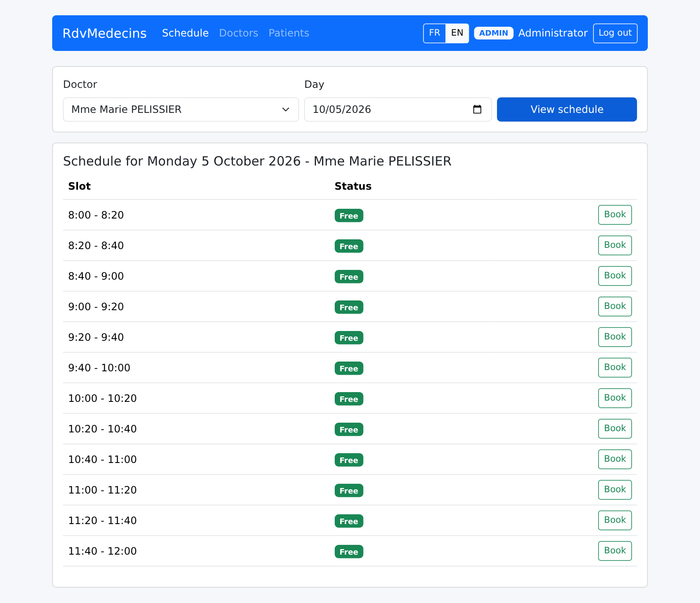700x603 pixels.
Task: Select the Mme Marie PELISSIER doctor combo box
Action: pyautogui.click(x=181, y=109)
